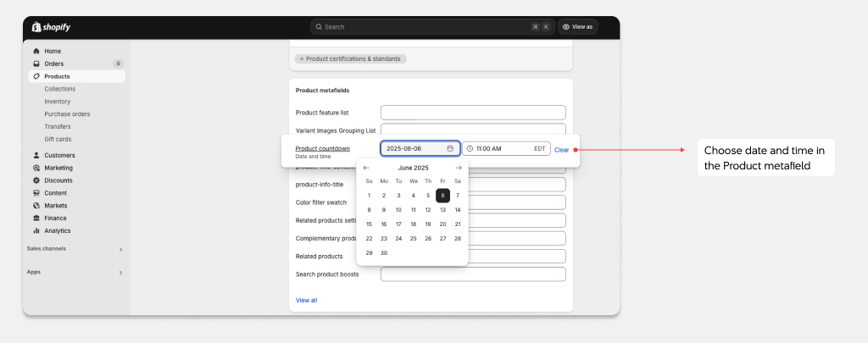
Task: Select the Customers icon in sidebar
Action: [36, 155]
